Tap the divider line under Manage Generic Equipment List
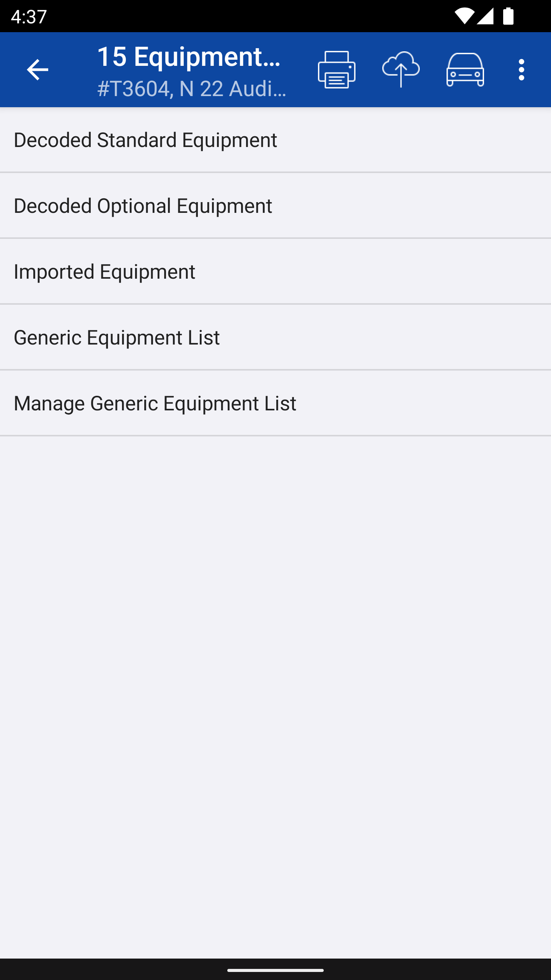This screenshot has width=551, height=980. 275,436
